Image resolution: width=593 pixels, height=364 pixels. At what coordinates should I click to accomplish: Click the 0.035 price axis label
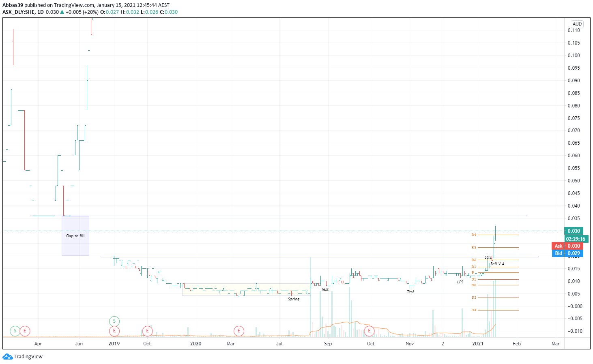pyautogui.click(x=574, y=218)
